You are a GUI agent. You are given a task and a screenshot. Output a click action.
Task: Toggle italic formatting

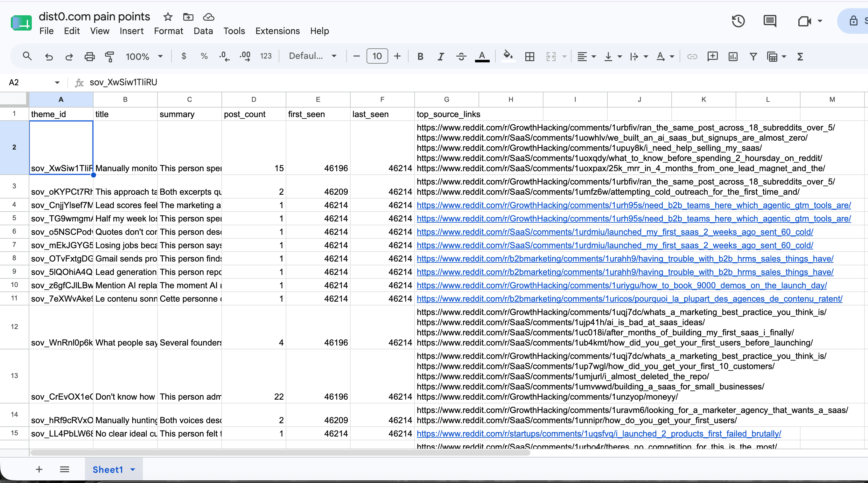tap(440, 56)
